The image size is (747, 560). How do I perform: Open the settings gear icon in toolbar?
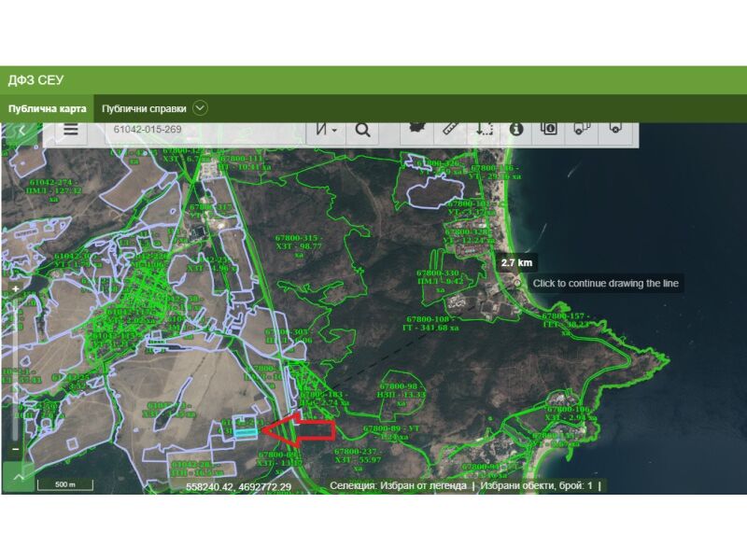click(419, 128)
